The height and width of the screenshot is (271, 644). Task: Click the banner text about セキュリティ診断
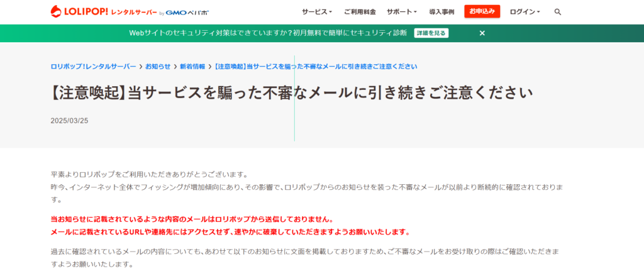click(268, 33)
